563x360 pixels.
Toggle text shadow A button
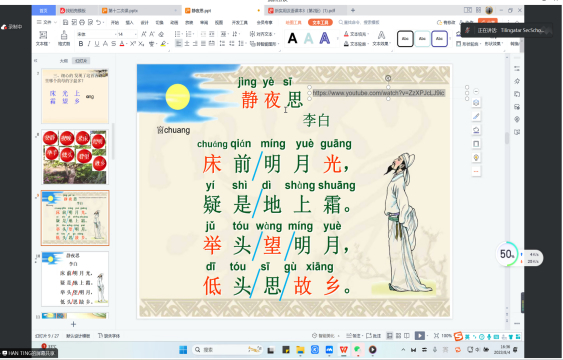[105, 44]
